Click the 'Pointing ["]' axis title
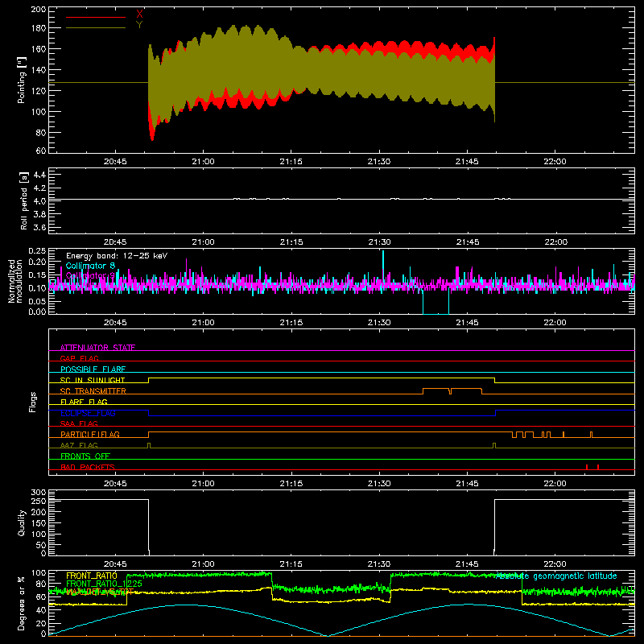The height and width of the screenshot is (644, 644). pyautogui.click(x=22, y=80)
